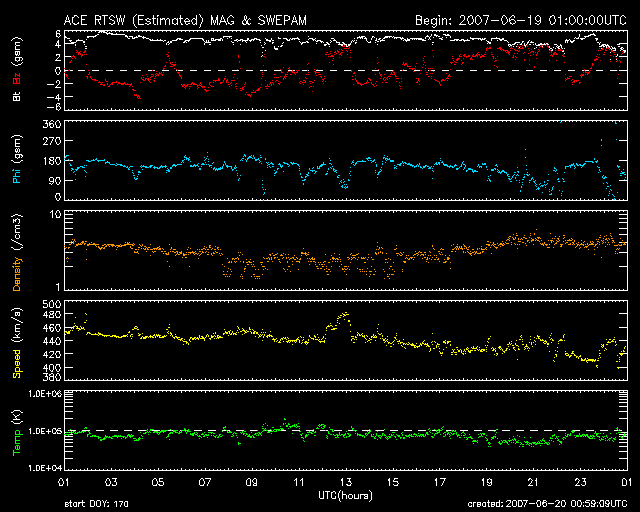Select the 'Begin: 2007-06-19 01:00:00UTC' header text
The width and height of the screenshot is (640, 512).
click(521, 20)
